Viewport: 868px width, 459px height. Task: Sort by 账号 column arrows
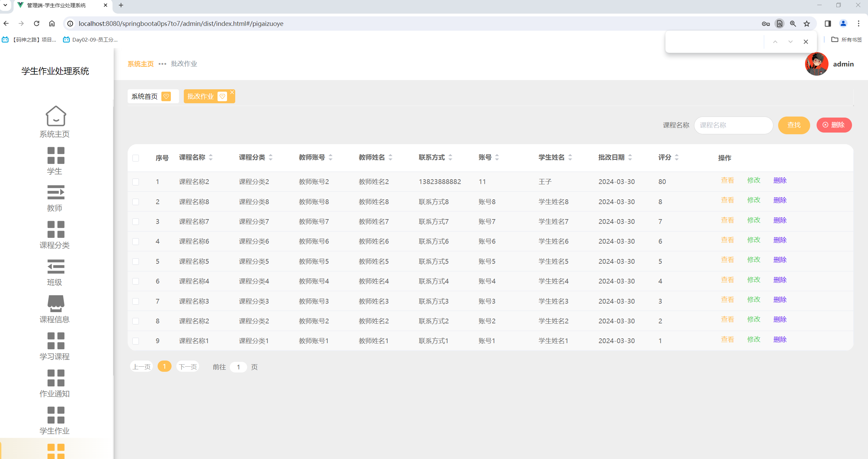click(497, 157)
